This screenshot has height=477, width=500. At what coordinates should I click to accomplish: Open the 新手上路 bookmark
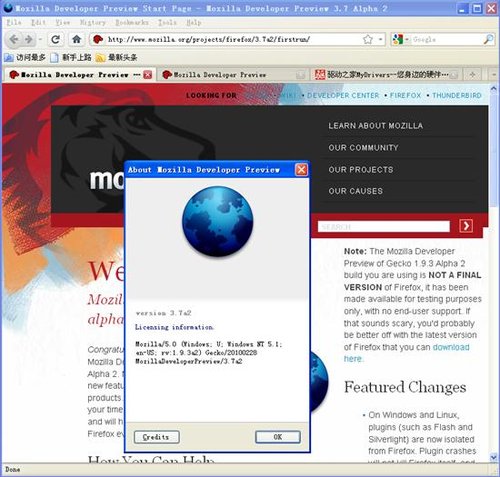click(71, 58)
